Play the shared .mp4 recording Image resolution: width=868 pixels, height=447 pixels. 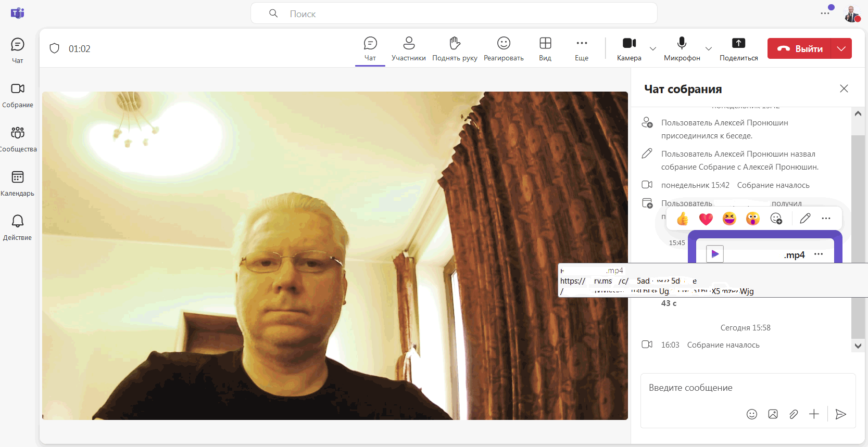coord(715,254)
